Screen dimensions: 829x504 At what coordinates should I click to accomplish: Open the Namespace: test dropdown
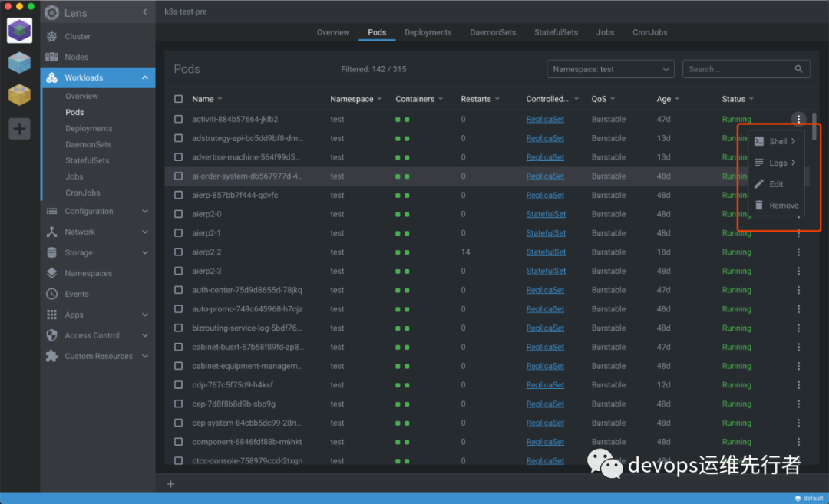coord(610,69)
